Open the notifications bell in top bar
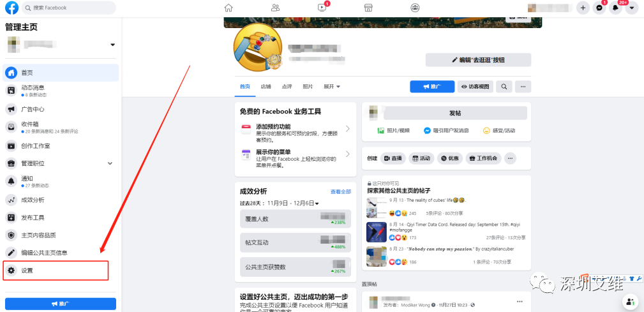Screen dimensions: 644x312 click(x=615, y=8)
